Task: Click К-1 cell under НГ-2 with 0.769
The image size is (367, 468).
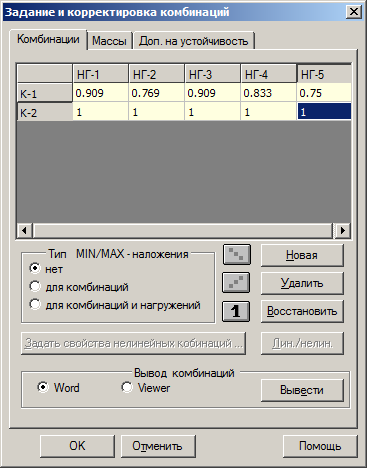Action: click(156, 93)
